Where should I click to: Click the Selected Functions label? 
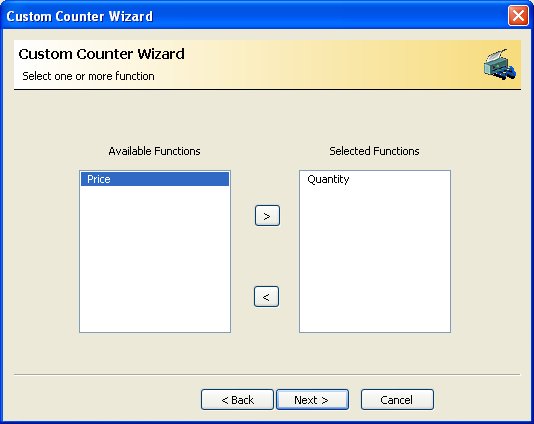[x=374, y=151]
